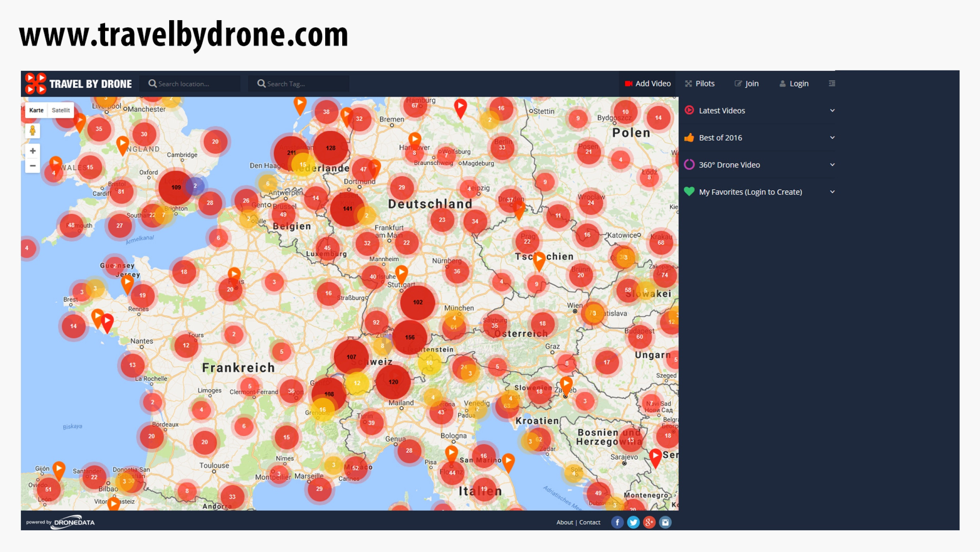Zoom in with the plus button
The image size is (980, 552).
point(33,151)
